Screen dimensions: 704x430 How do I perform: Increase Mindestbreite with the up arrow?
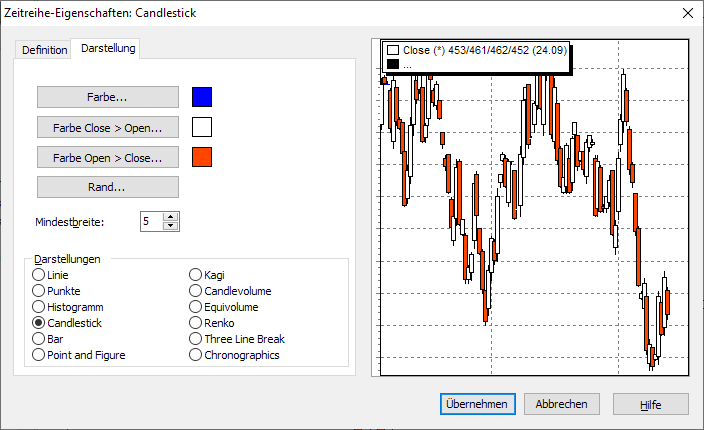click(171, 216)
